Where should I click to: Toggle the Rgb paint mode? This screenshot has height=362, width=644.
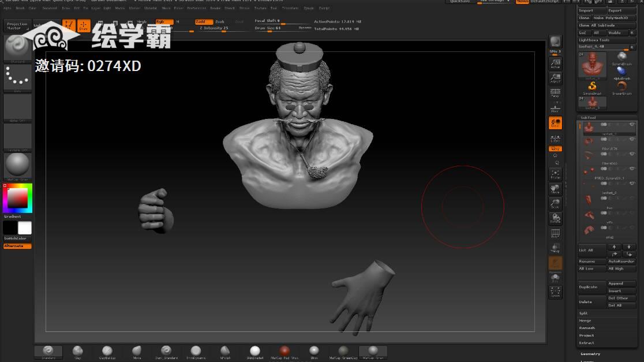click(163, 21)
